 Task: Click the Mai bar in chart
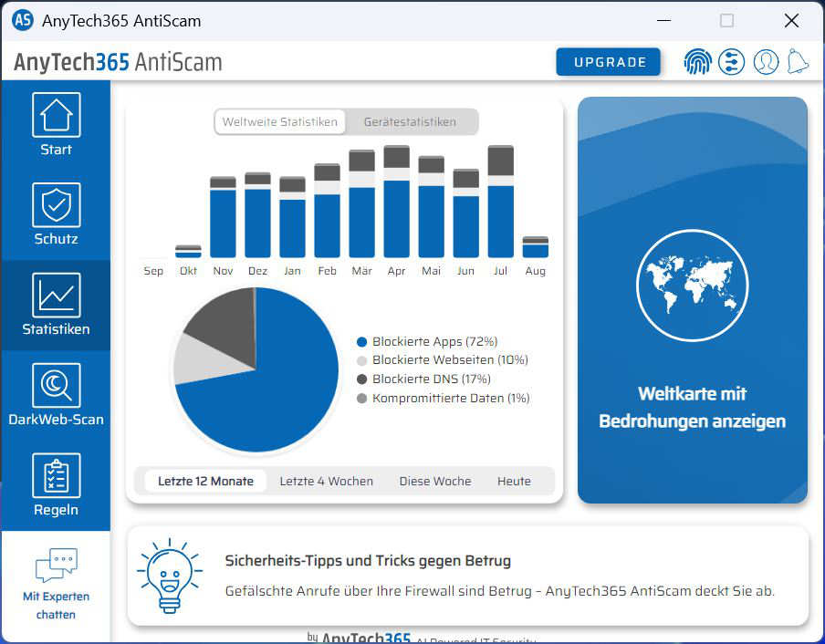(432, 207)
